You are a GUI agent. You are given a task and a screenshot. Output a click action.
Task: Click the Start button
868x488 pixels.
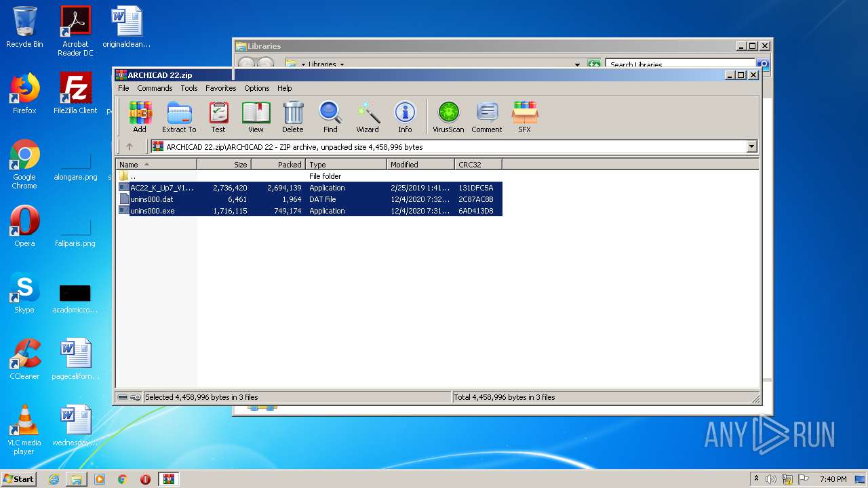point(18,479)
